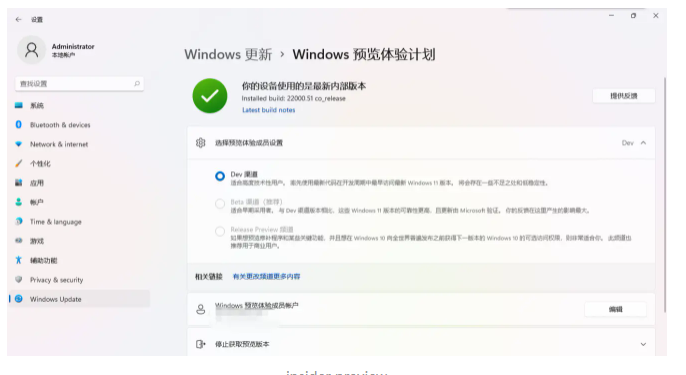Click the Privacy & security shield icon
Image resolution: width=686 pixels, height=375 pixels.
tap(18, 279)
